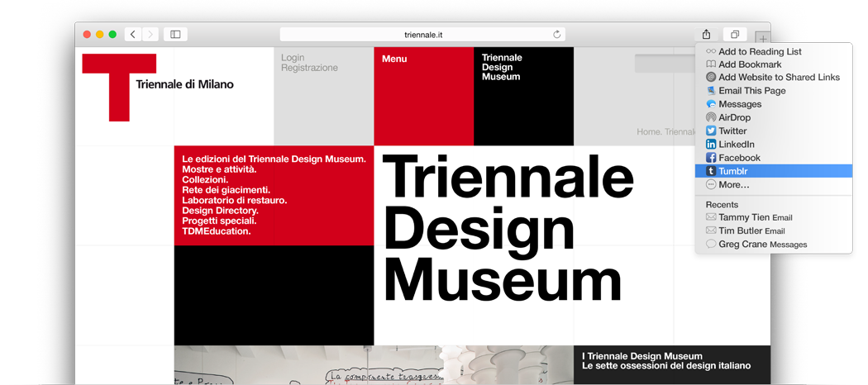Screen dimensions: 868x385
Task: Open the Design Directory link
Action: click(x=221, y=211)
